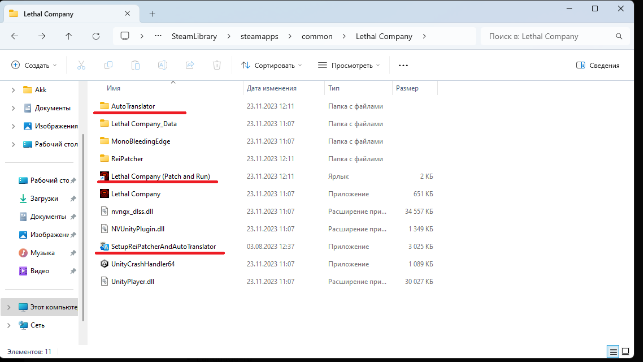Click the Copy icon in toolbar

(108, 65)
